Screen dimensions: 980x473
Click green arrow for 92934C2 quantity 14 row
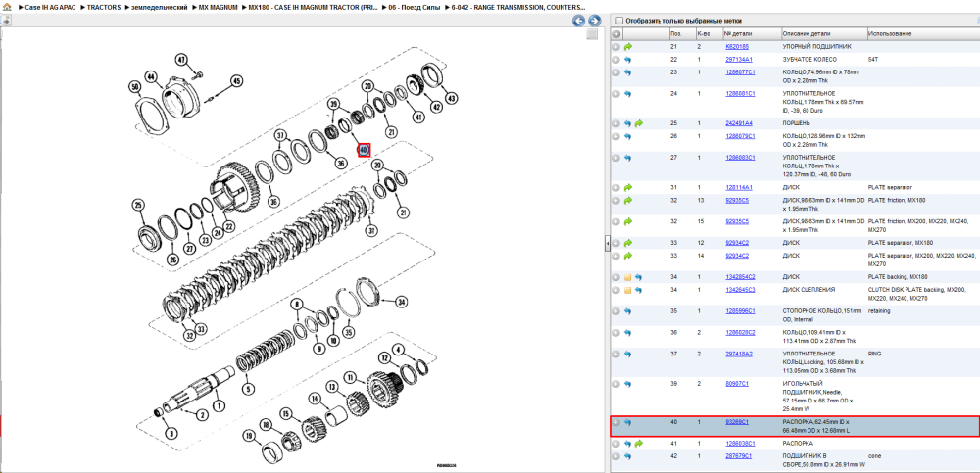[x=628, y=256]
